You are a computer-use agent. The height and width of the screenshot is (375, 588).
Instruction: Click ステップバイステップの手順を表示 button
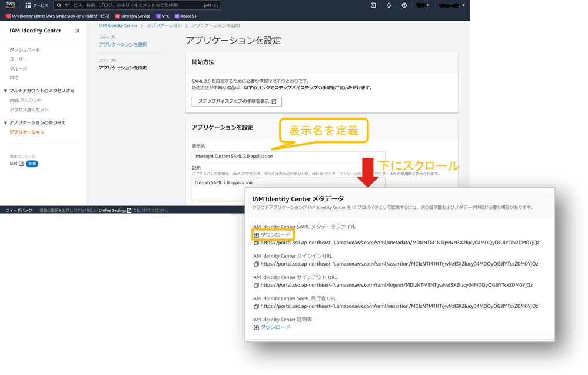click(237, 101)
